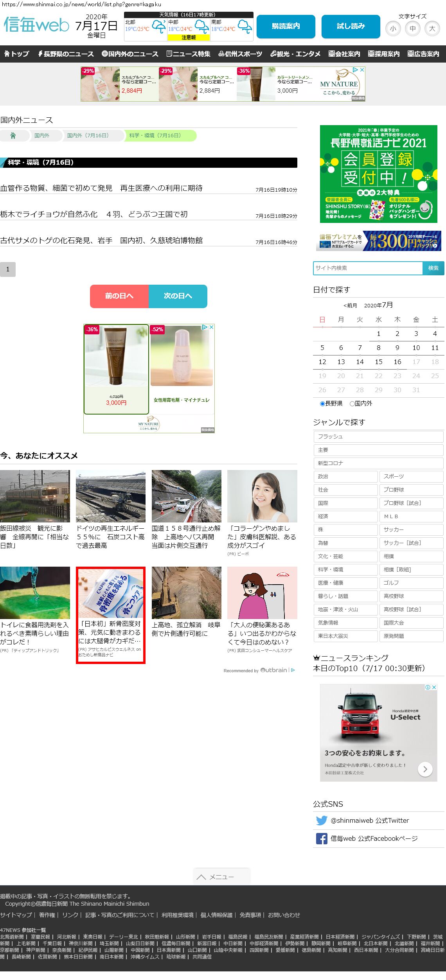
Task: Close the top banner ad via X
Action: pyautogui.click(x=362, y=70)
